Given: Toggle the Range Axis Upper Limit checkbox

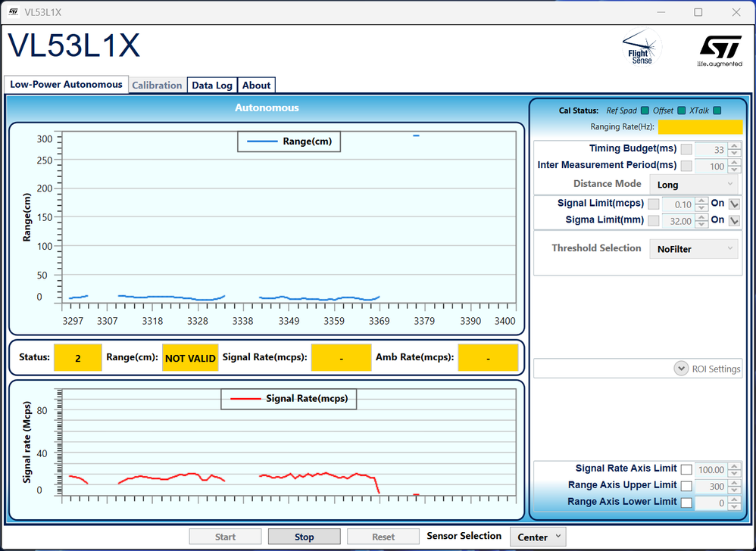Looking at the screenshot, I should click(686, 486).
